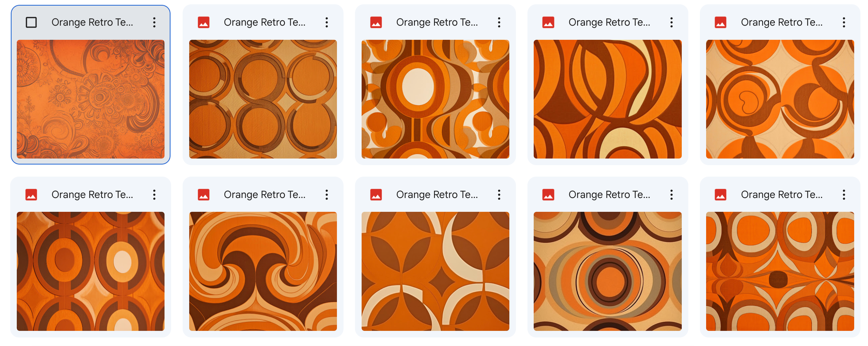This screenshot has height=346, width=868.
Task: Click the image file-type icon on the third thumbnail
Action: pos(376,22)
